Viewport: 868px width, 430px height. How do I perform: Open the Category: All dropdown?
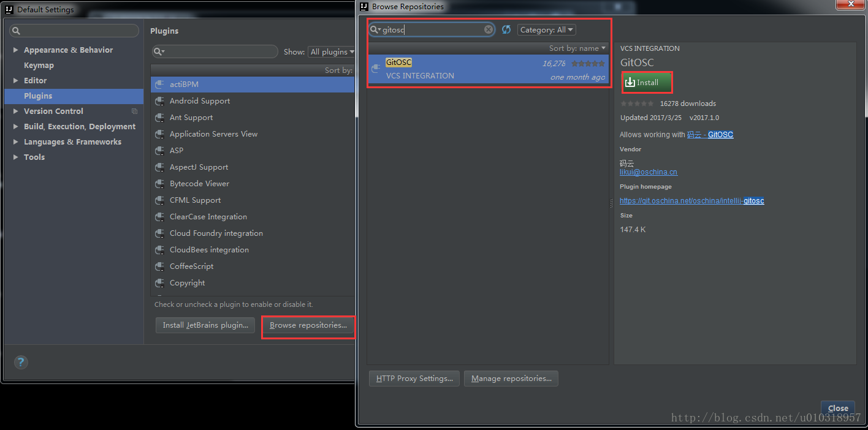tap(547, 29)
